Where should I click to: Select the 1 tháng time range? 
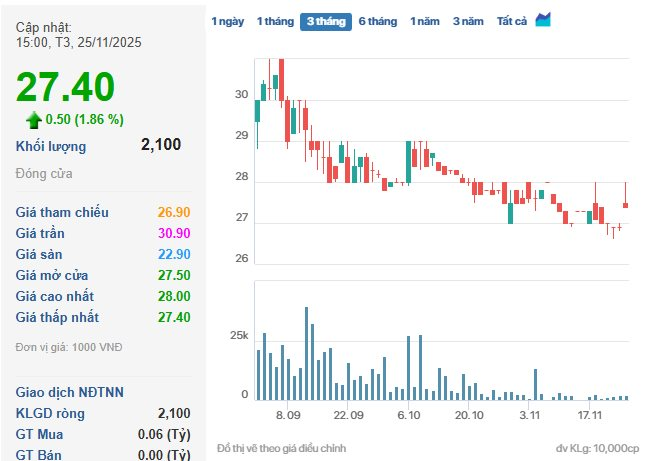click(274, 22)
